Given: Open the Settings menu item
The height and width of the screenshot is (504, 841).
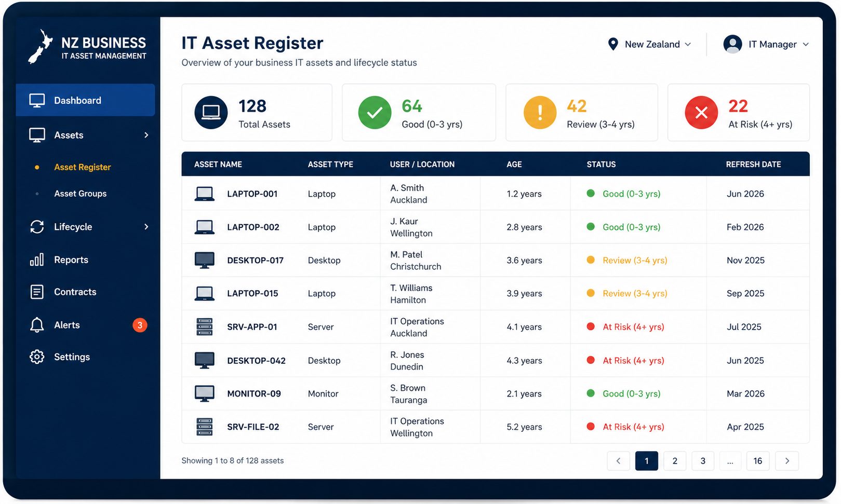Looking at the screenshot, I should (72, 357).
